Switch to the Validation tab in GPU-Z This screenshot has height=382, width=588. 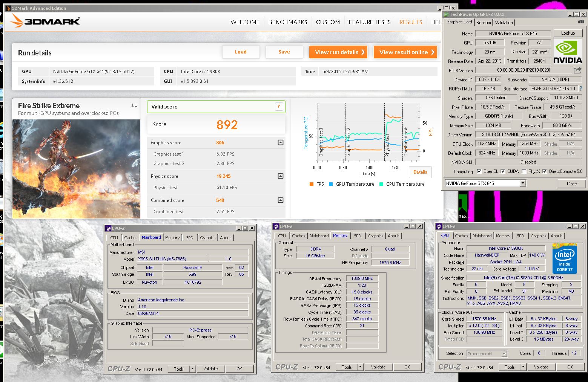tap(504, 23)
